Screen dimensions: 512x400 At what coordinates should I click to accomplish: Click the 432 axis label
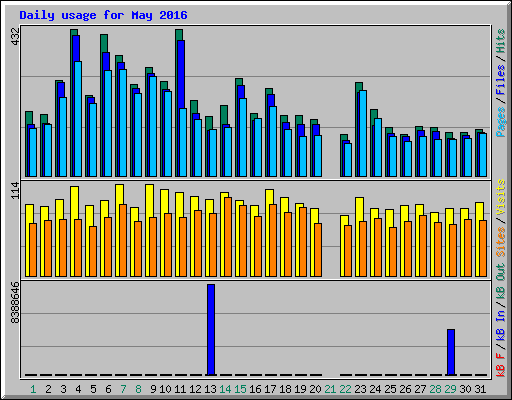(15, 37)
